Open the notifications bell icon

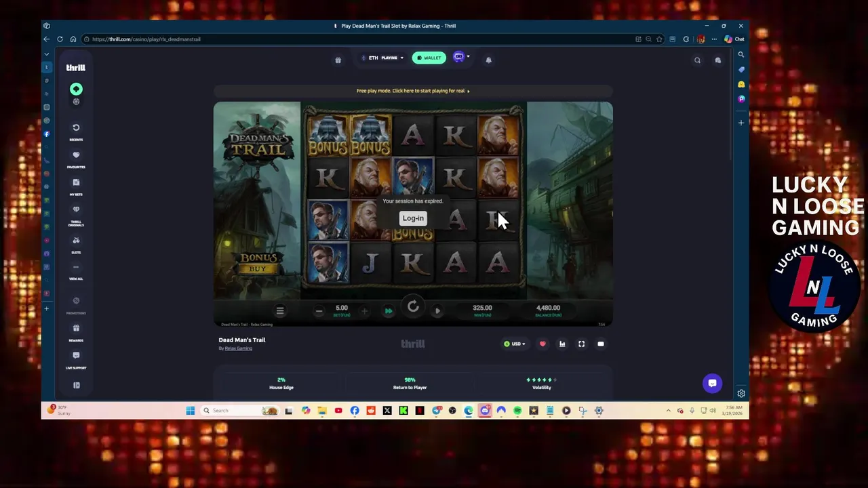(488, 60)
